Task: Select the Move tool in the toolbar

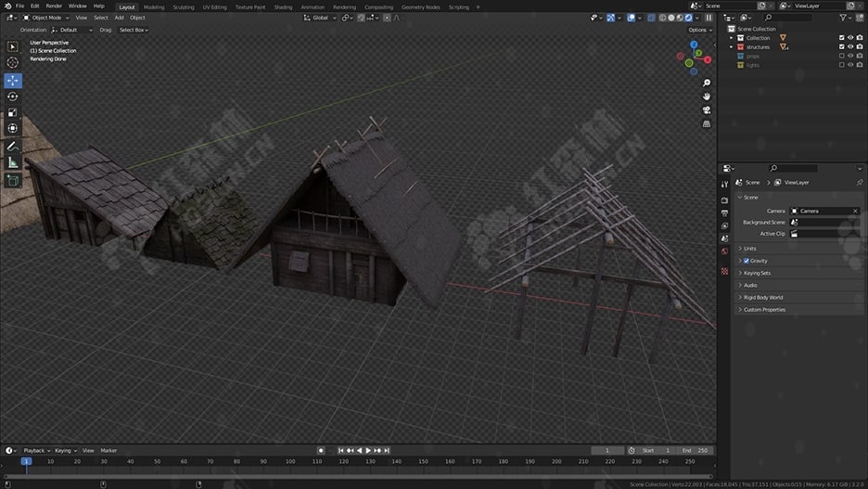Action: (13, 80)
